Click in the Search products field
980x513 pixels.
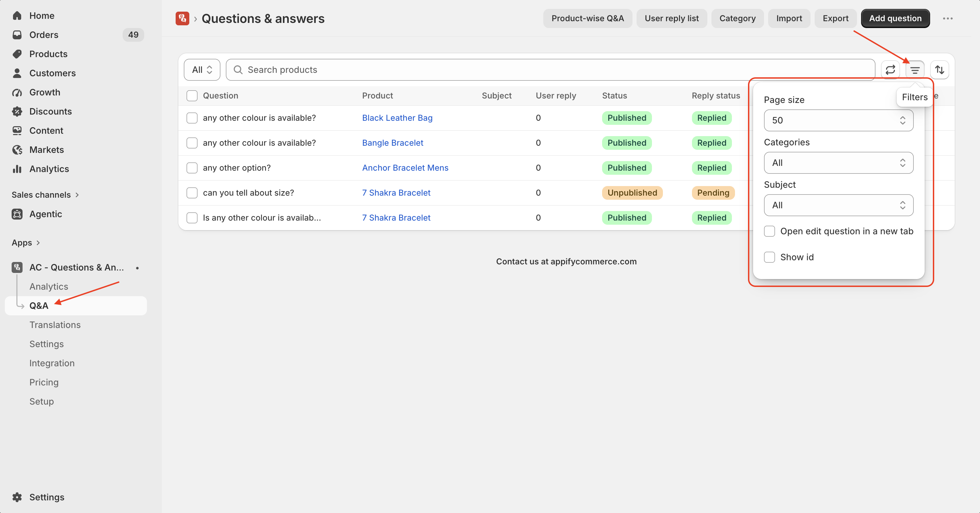point(550,70)
